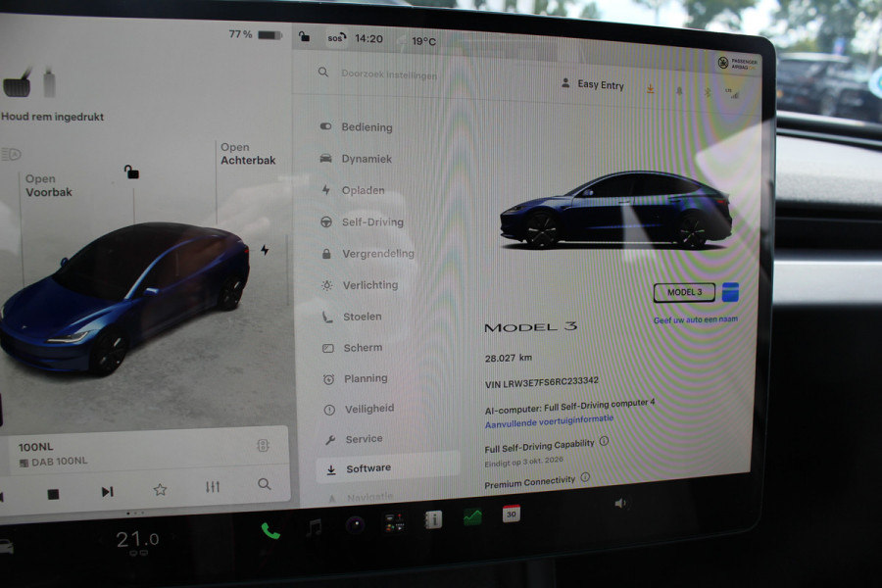Search media with magnifier icon

click(x=265, y=484)
